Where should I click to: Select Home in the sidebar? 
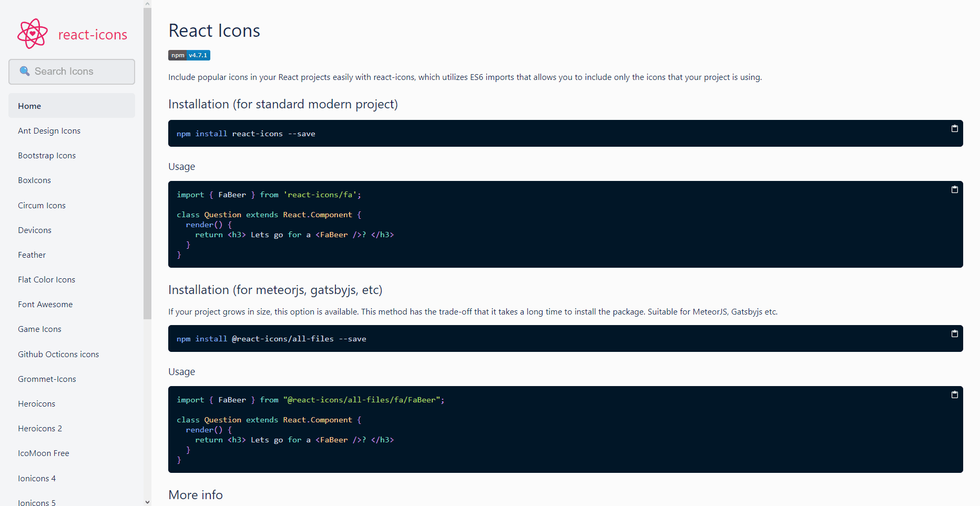point(72,106)
